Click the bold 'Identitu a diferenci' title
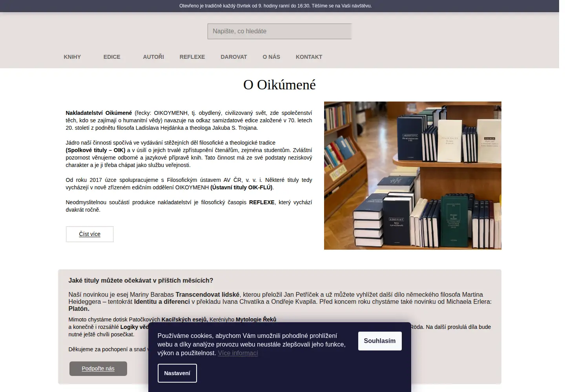The image size is (565, 392). [x=162, y=302]
